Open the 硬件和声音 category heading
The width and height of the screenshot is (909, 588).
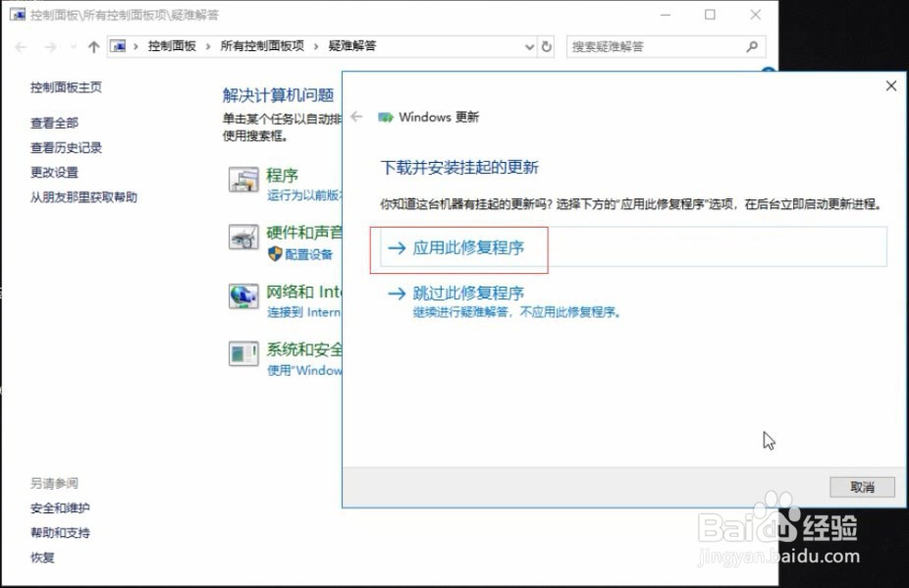(303, 233)
